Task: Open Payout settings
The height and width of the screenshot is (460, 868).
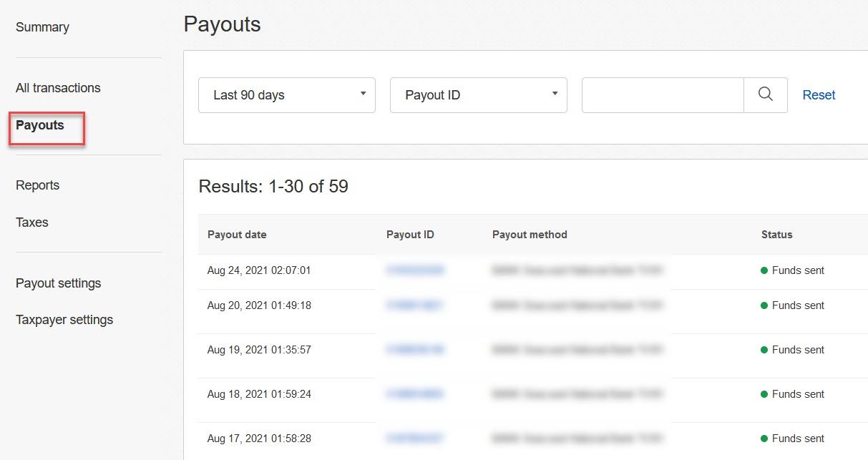Action: pos(58,283)
